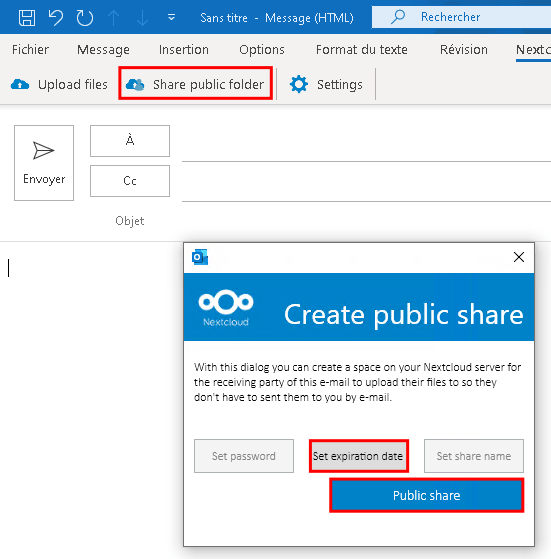Click the Rechercher search box
Viewport: 551px width, 559px height.
coord(462,17)
